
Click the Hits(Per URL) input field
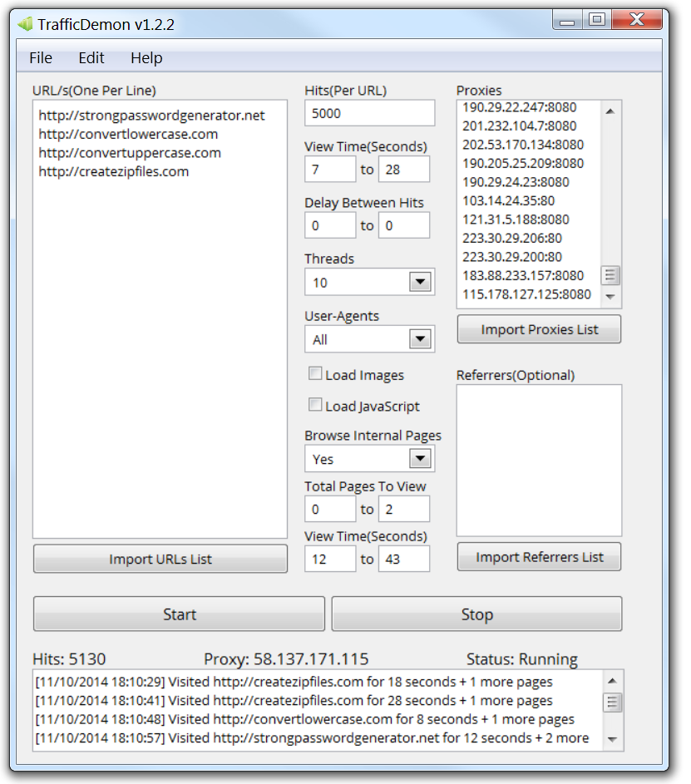369,113
